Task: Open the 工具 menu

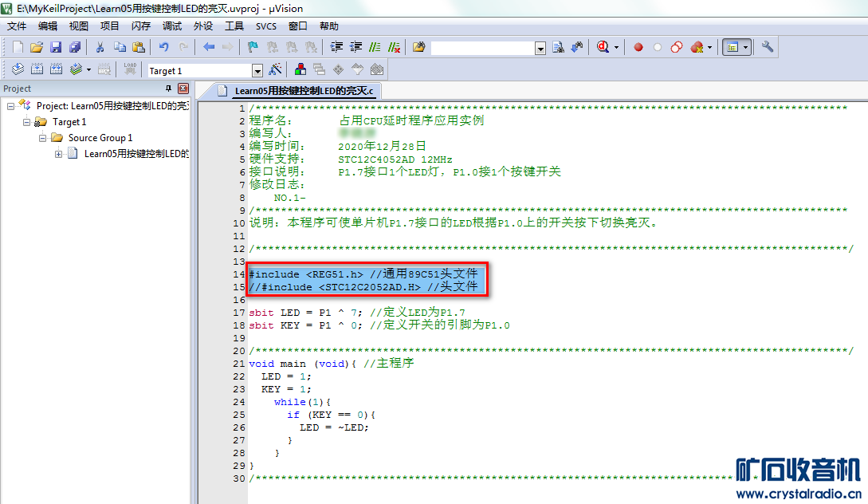Action: pyautogui.click(x=234, y=26)
